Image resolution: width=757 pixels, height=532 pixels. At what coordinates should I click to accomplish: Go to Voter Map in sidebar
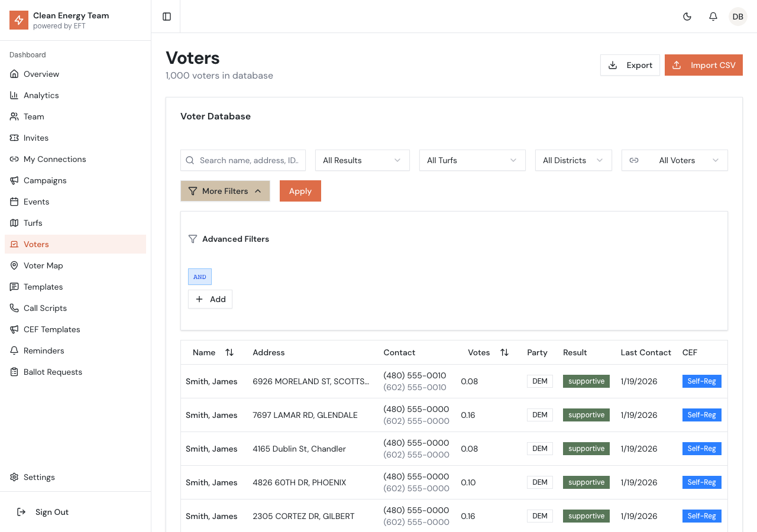click(x=43, y=265)
